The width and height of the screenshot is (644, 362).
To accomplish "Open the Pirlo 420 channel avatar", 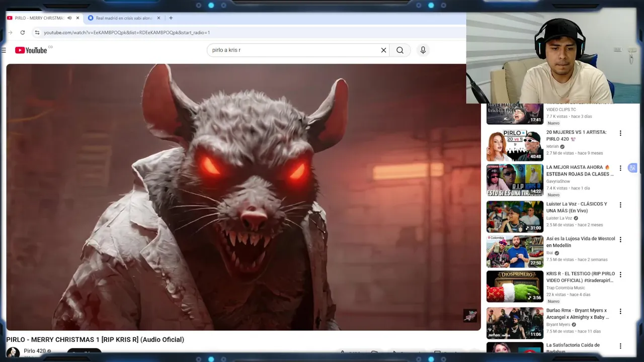I will click(x=13, y=352).
